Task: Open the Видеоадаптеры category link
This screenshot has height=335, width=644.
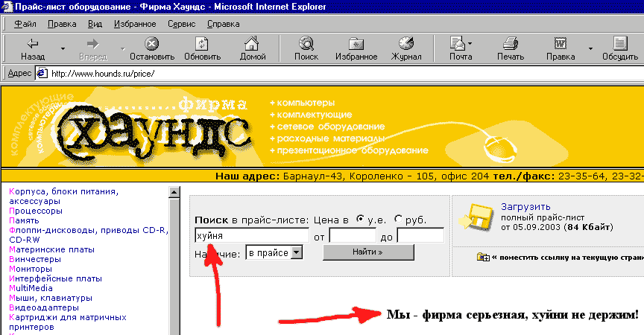Action: click(x=44, y=307)
